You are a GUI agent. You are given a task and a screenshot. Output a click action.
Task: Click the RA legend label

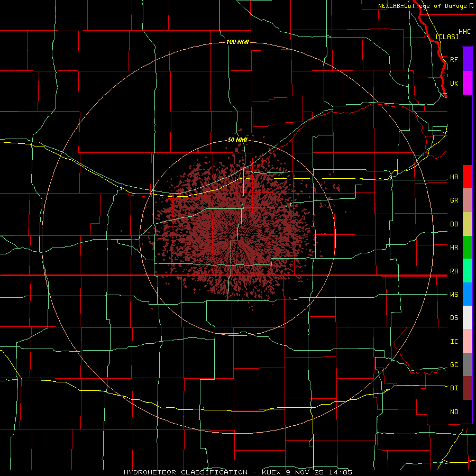tap(454, 271)
